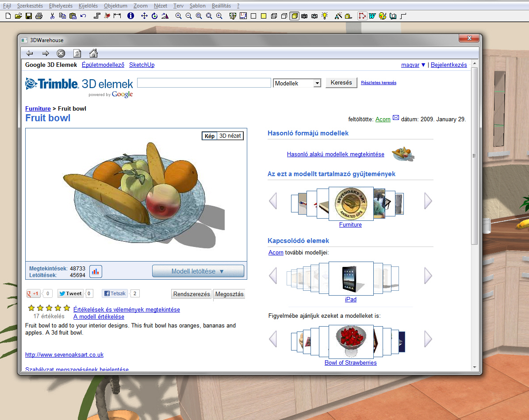The width and height of the screenshot is (529, 420).
Task: Toggle the Facebook Tetszik like button
Action: pos(115,293)
